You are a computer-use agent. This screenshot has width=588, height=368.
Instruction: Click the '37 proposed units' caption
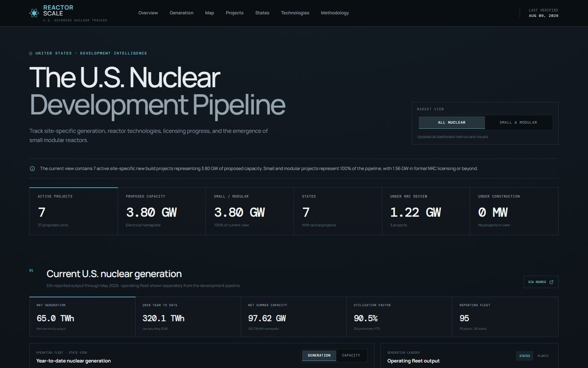pos(53,225)
